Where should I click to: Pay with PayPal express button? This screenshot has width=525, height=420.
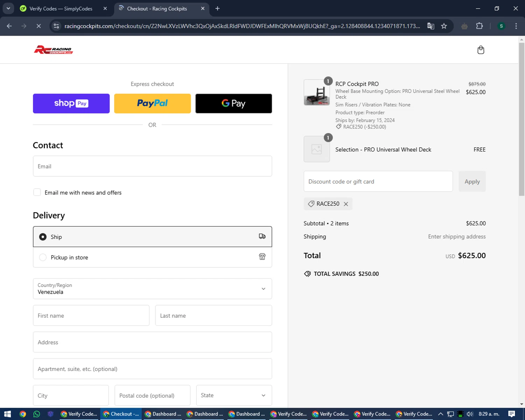[x=152, y=103]
